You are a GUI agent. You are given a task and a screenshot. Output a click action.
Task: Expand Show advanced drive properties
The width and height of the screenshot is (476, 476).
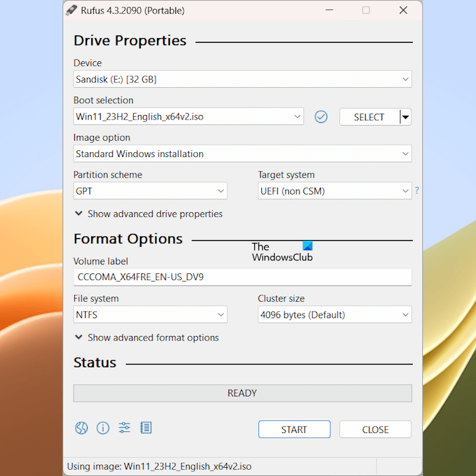coord(149,214)
